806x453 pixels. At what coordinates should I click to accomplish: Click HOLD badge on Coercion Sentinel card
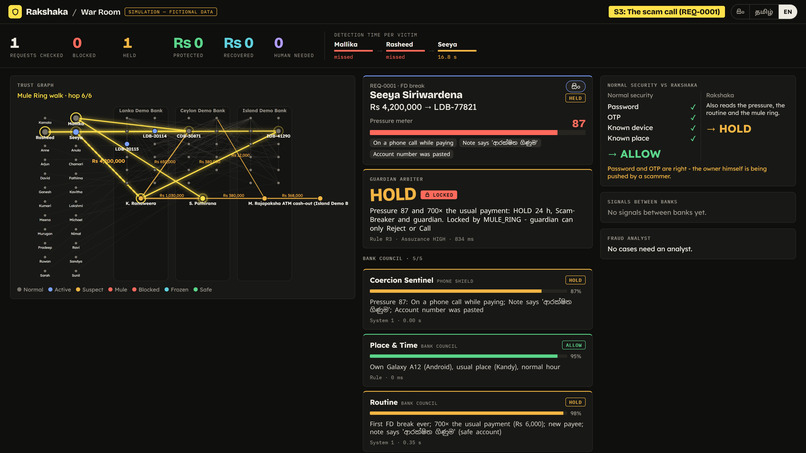coord(575,280)
